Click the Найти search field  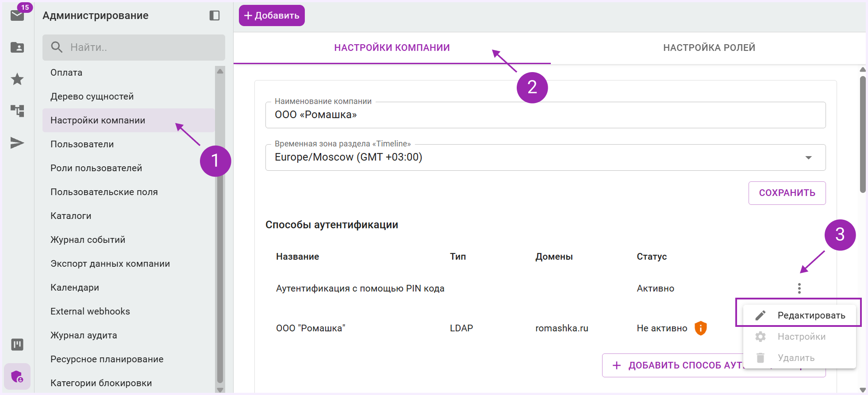134,47
